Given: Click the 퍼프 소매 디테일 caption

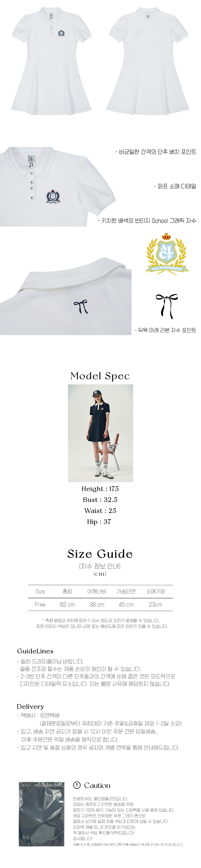Looking at the screenshot, I should (x=175, y=186).
